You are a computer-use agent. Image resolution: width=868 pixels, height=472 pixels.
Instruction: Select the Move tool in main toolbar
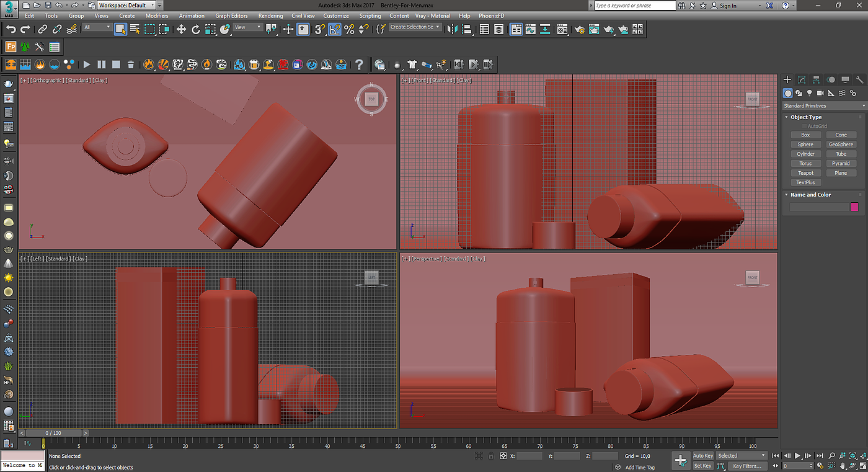[x=181, y=29]
